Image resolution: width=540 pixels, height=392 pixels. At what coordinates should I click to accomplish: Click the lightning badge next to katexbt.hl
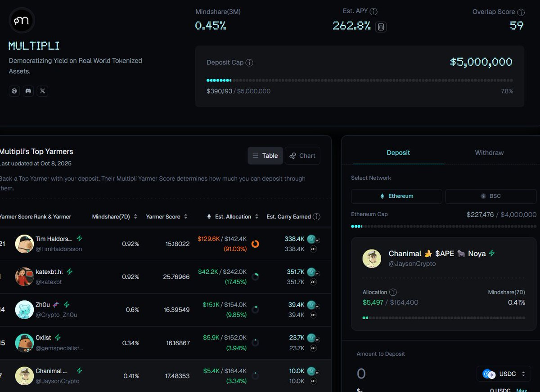[69, 272]
